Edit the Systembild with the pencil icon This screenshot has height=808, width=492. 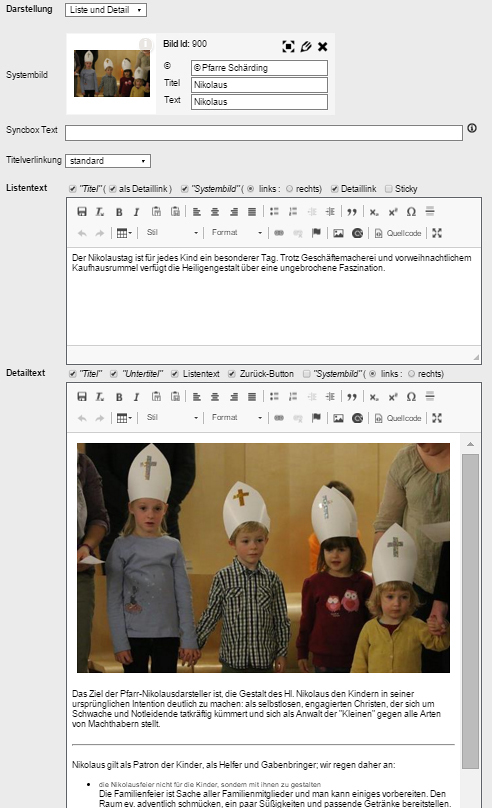tap(306, 47)
